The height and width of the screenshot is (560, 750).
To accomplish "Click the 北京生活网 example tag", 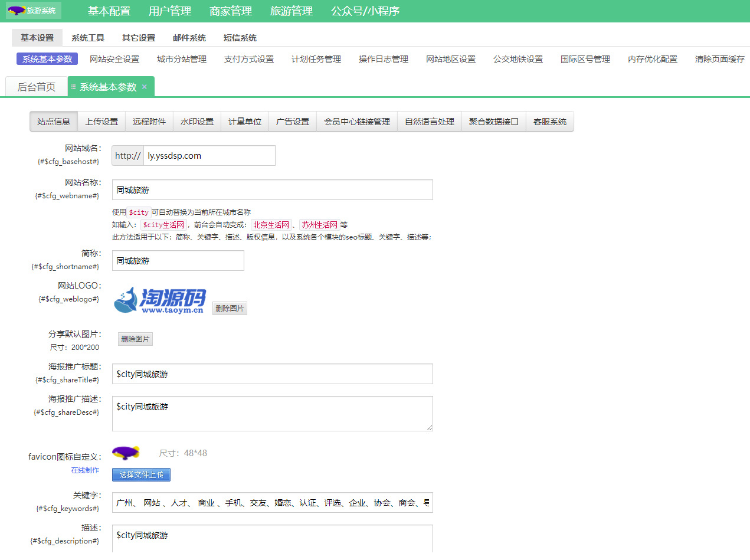I will coord(271,225).
